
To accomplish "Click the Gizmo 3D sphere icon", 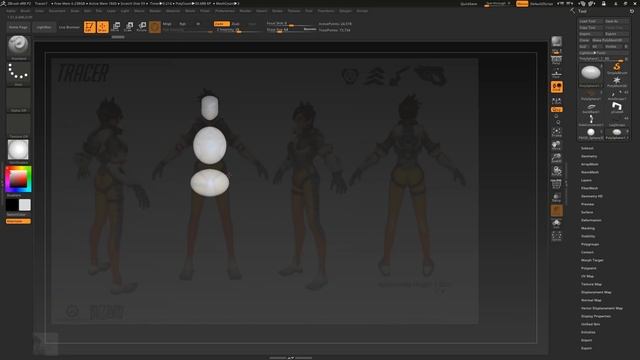I will [155, 27].
